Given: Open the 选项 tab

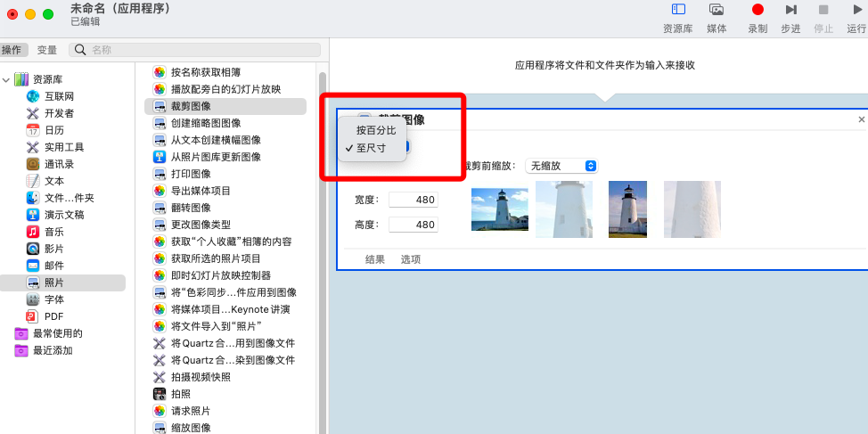Looking at the screenshot, I should point(411,259).
